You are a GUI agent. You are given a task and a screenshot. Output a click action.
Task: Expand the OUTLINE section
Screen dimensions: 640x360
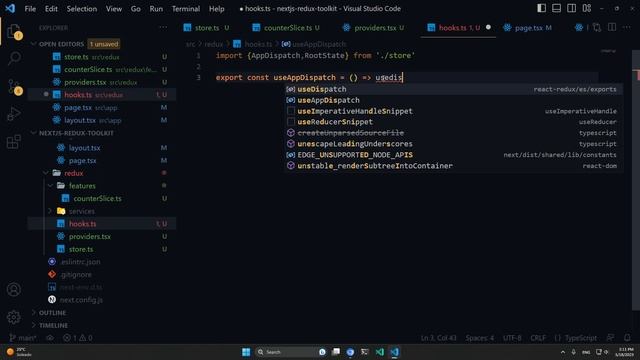34,313
